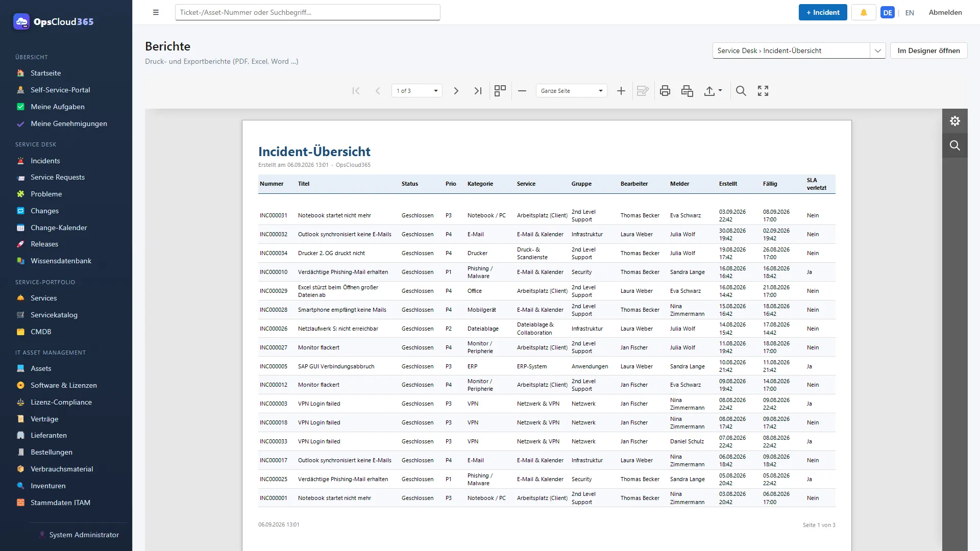Zoom in on the report

621,91
